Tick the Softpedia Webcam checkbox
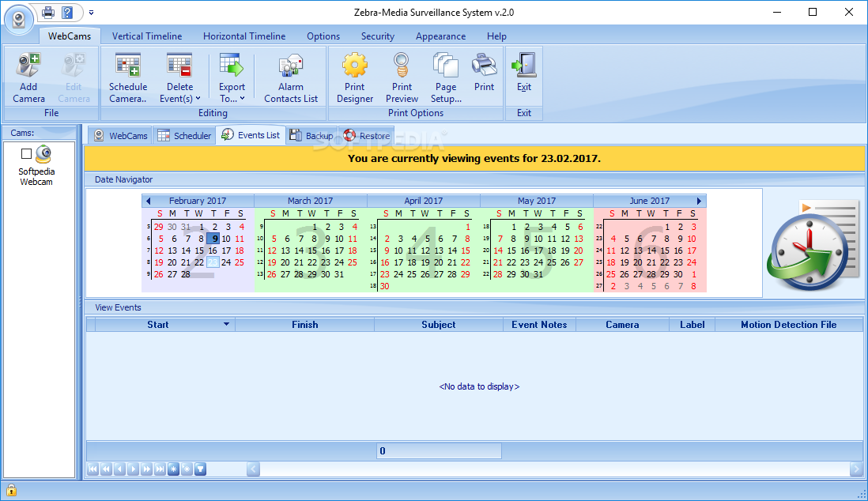The height and width of the screenshot is (501, 868). tap(26, 153)
